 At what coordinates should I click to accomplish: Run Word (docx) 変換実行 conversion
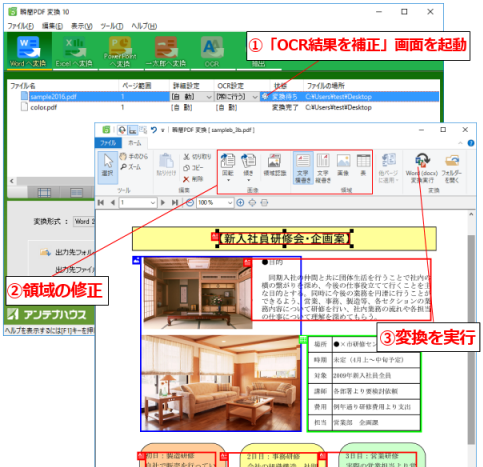422,168
